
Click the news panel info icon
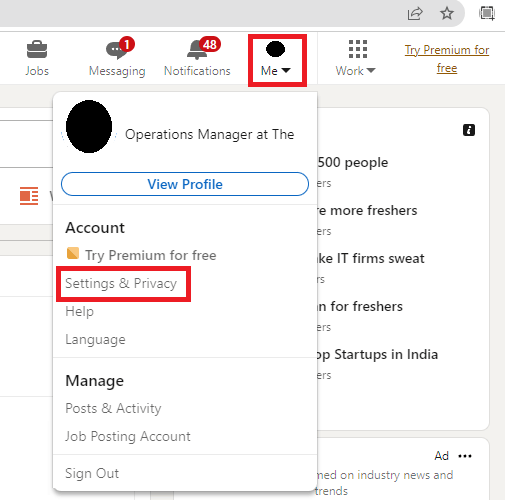click(x=469, y=130)
